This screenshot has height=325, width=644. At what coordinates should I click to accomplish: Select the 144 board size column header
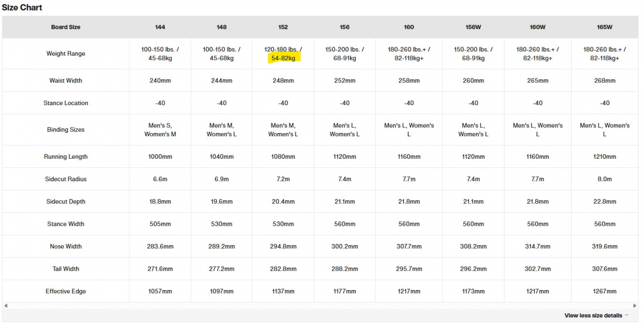pyautogui.click(x=160, y=27)
